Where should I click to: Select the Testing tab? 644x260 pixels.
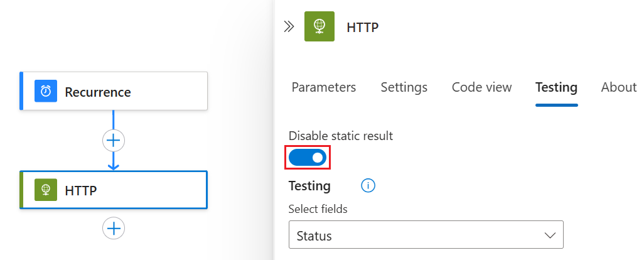[x=556, y=87]
